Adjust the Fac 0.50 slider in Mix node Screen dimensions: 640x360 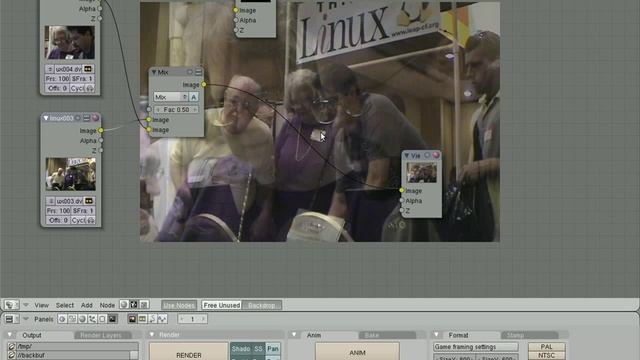coord(176,109)
